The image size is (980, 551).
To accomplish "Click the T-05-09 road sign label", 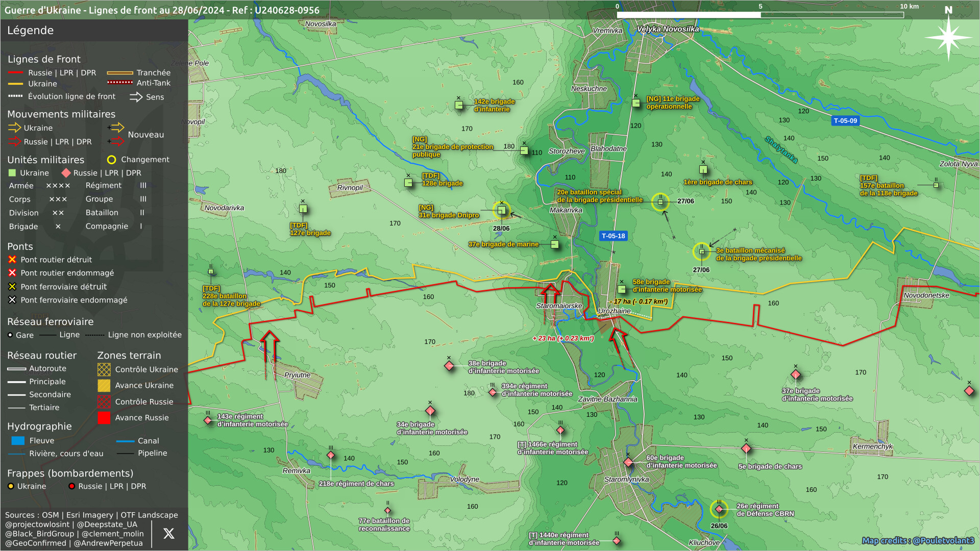I will [845, 121].
